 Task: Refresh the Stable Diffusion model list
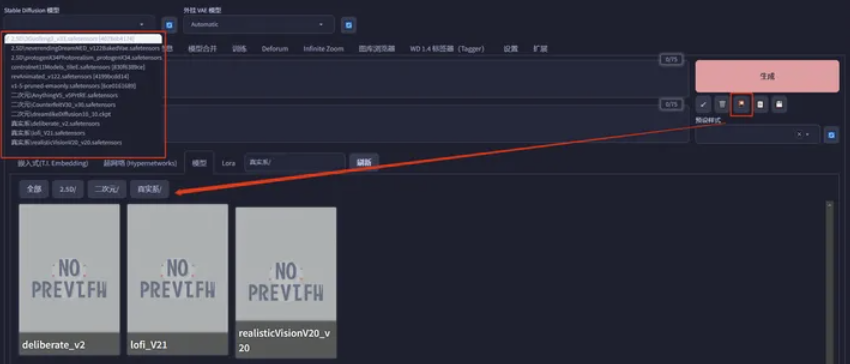(x=169, y=25)
